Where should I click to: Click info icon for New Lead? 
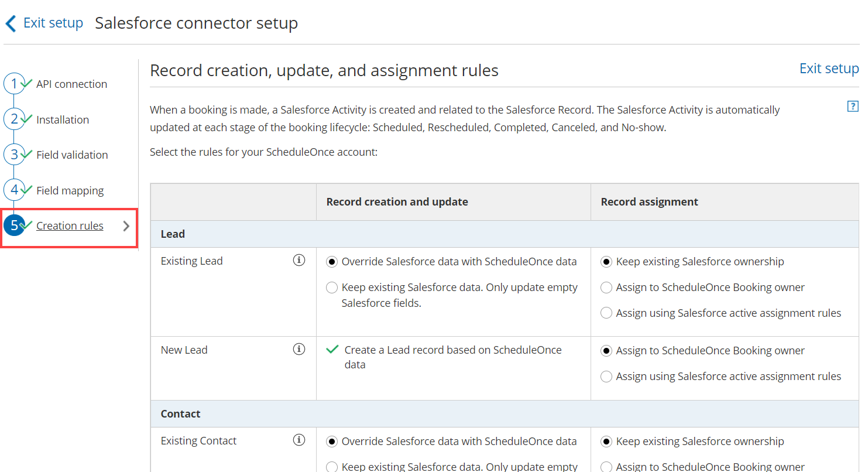click(299, 350)
